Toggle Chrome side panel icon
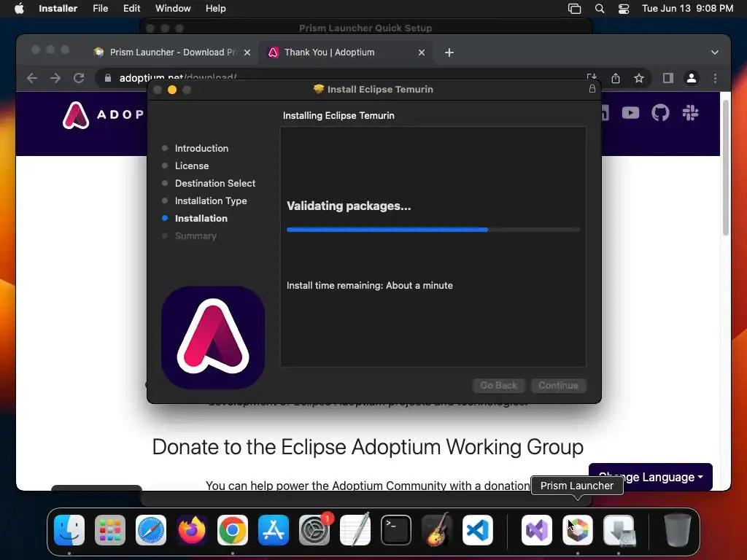The image size is (747, 560). click(x=668, y=78)
